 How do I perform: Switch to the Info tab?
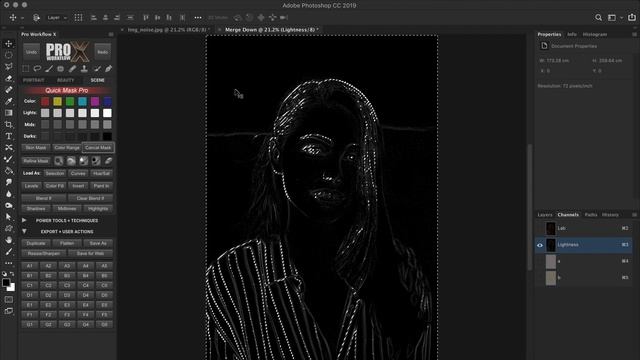[572, 34]
